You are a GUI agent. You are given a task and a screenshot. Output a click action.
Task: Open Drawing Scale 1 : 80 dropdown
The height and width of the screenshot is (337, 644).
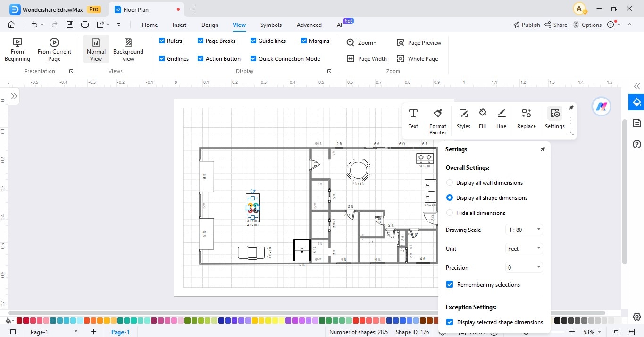pos(524,230)
